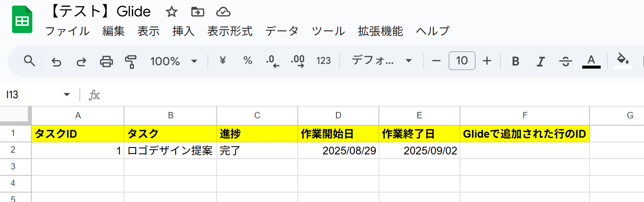Expand the name box dropdown arrow
Image resolution: width=644 pixels, height=202 pixels.
[x=67, y=95]
